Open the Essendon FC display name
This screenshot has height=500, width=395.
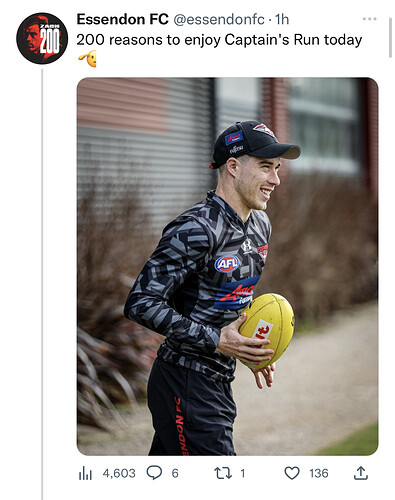point(122,19)
